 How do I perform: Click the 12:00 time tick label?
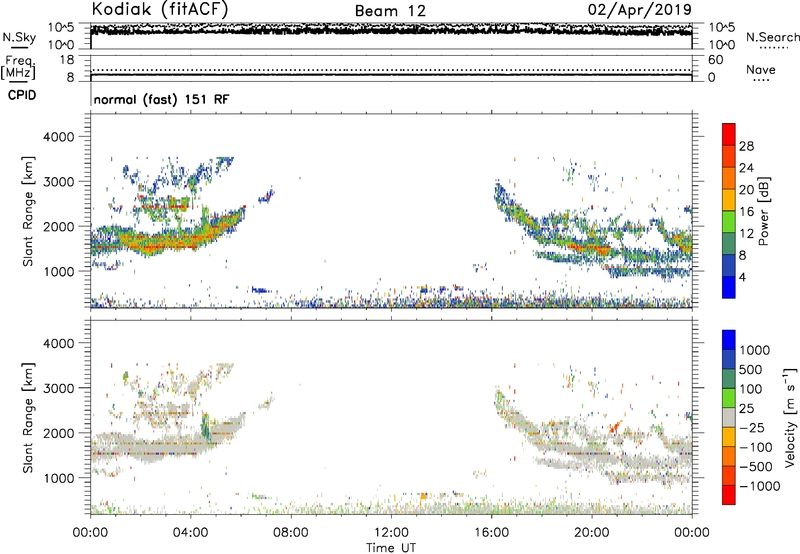pyautogui.click(x=391, y=533)
